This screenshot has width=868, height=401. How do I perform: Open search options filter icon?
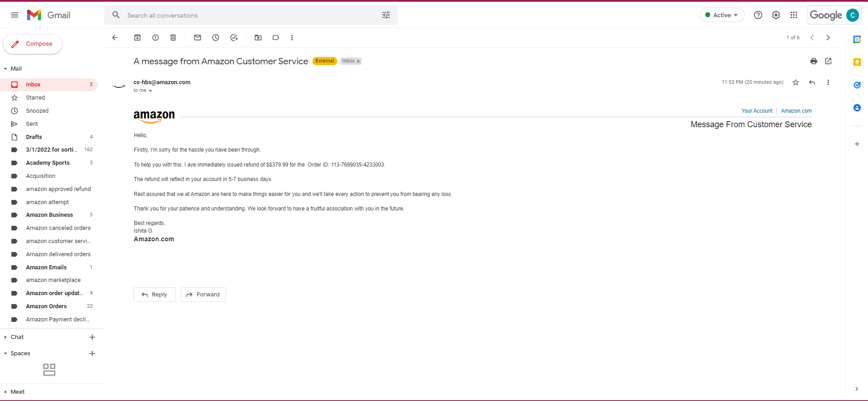386,15
